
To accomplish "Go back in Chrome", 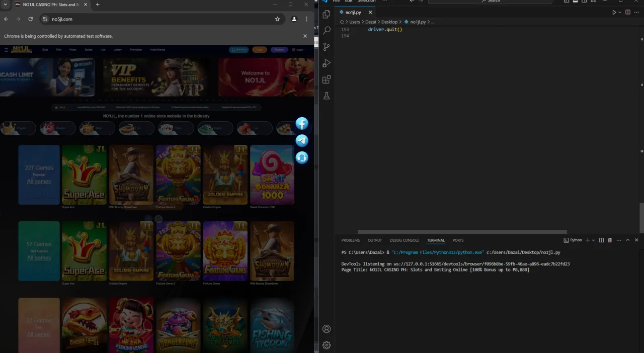I will (6, 19).
